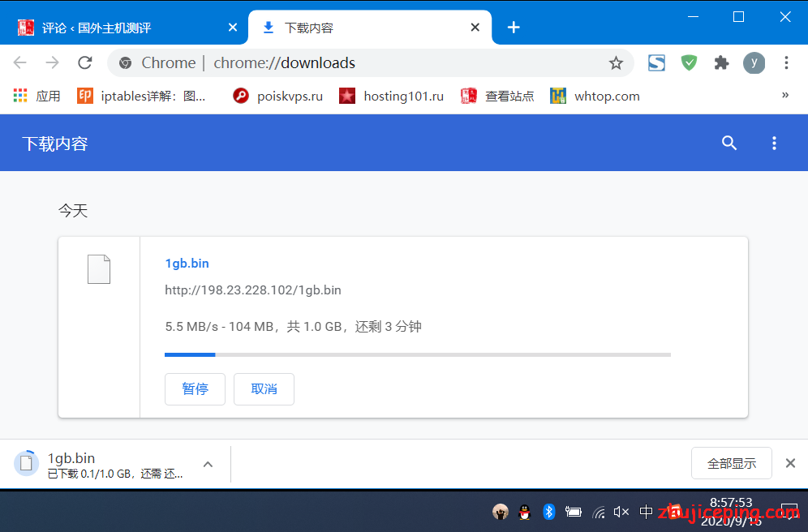Open the downloads page more-actions menu
The height and width of the screenshot is (532, 808).
point(774,144)
